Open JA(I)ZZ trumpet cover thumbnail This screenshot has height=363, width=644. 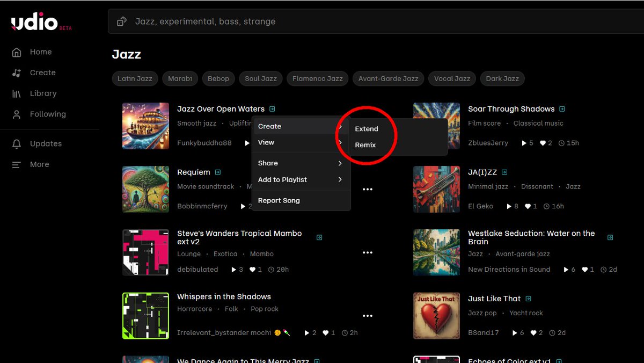[x=436, y=190]
